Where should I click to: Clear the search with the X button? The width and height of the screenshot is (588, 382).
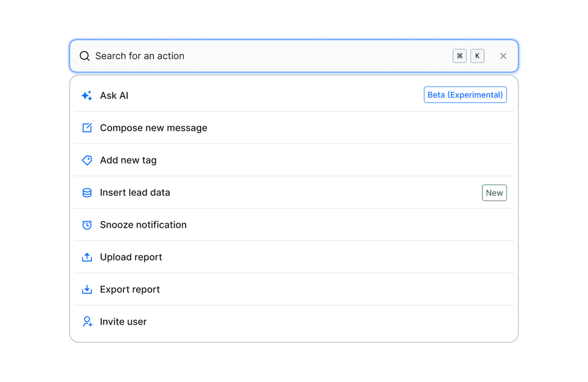click(x=503, y=56)
